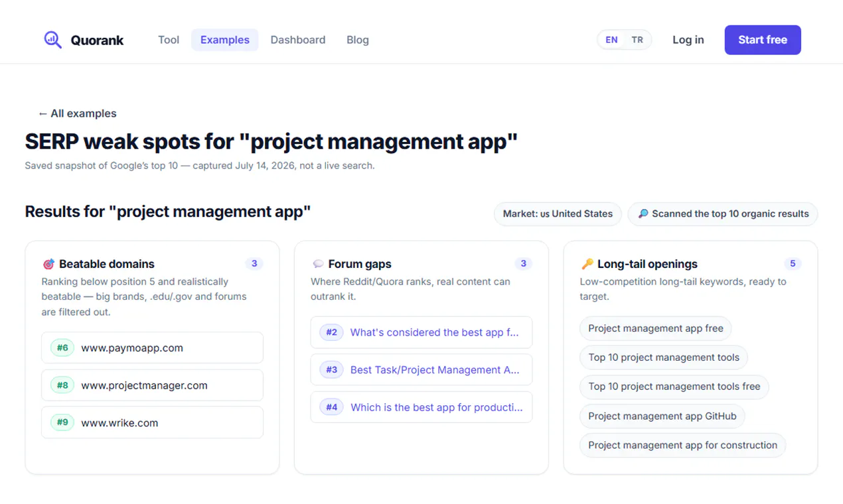Open "Best Task/Project Management A..." link

click(x=435, y=370)
